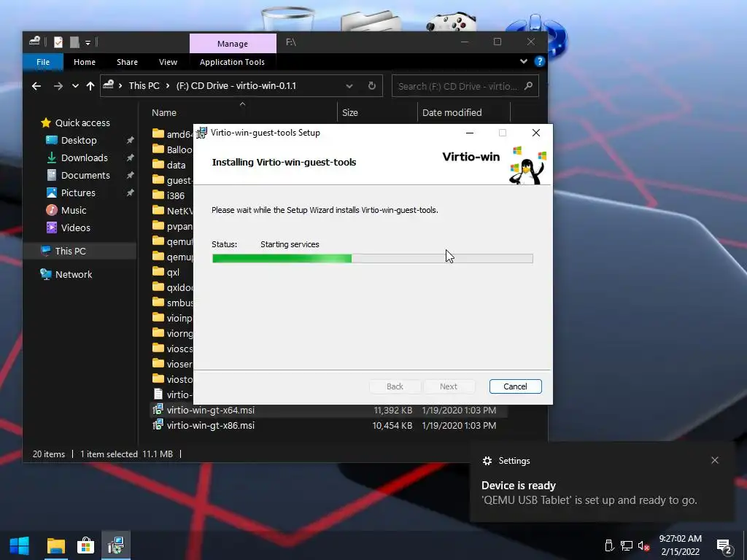Click the i386 folder icon
Viewport: 747px width, 560px height.
pos(158,195)
